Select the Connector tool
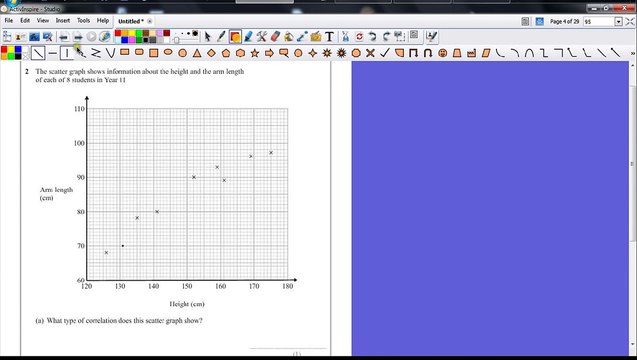The height and width of the screenshot is (360, 637). point(302,37)
